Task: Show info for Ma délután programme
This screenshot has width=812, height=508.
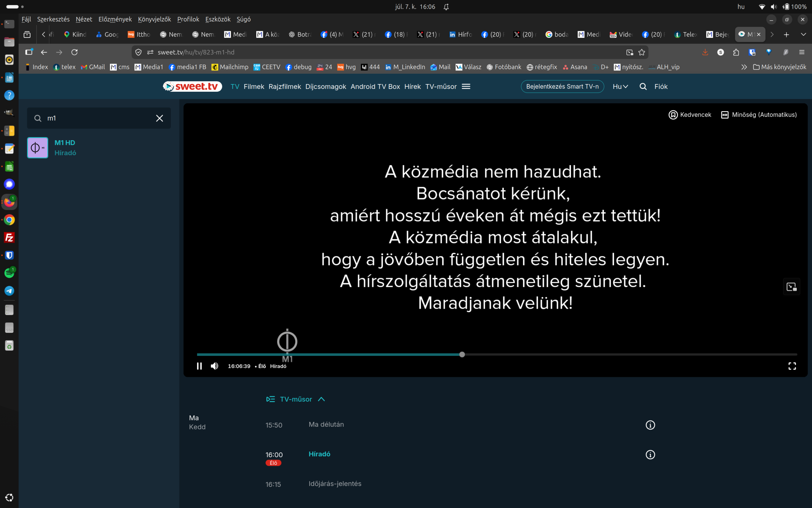Action: [650, 425]
